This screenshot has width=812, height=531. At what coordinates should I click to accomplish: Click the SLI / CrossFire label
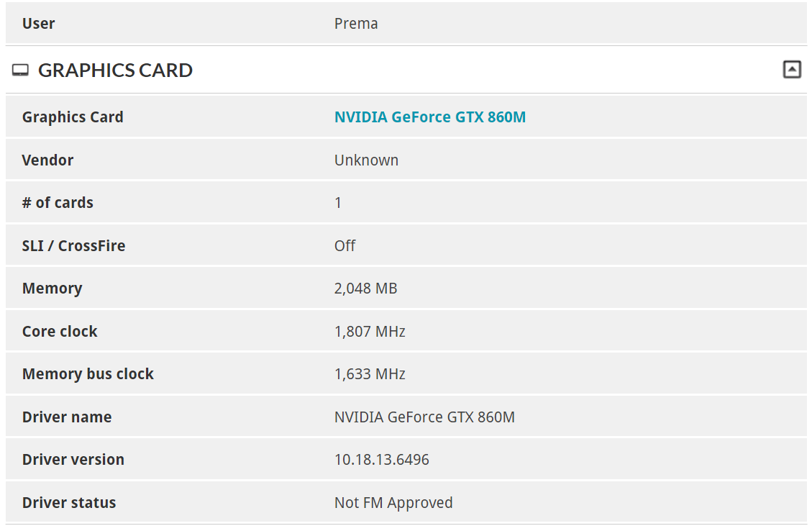coord(73,245)
